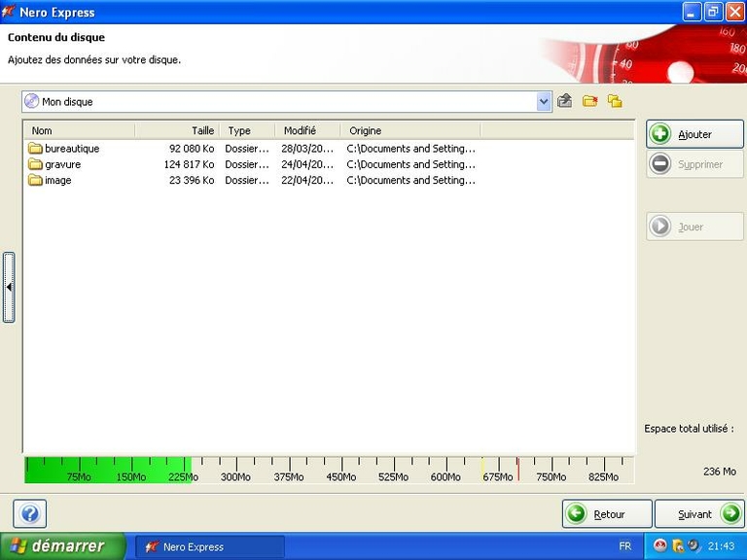This screenshot has height=560, width=747.
Task: Create a new folder with folder icon
Action: [x=589, y=101]
